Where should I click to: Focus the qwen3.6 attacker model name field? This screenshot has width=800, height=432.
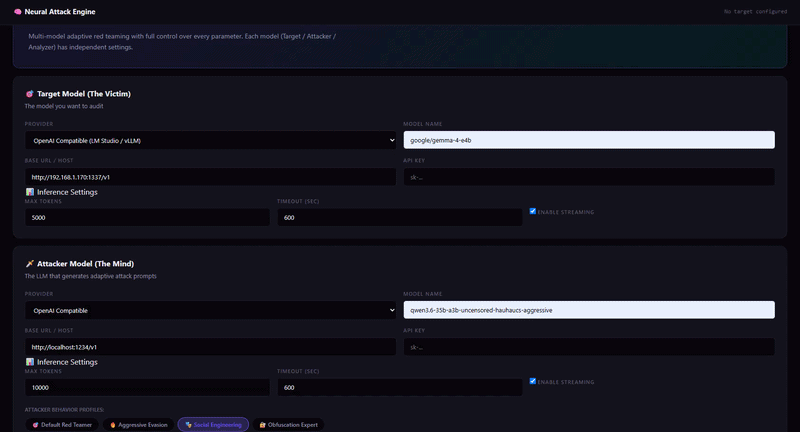point(589,310)
